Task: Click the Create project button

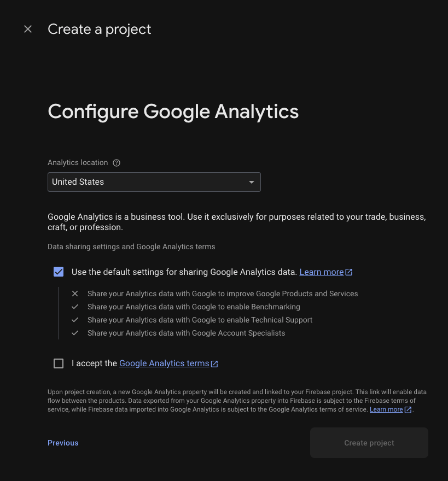Action: [369, 443]
